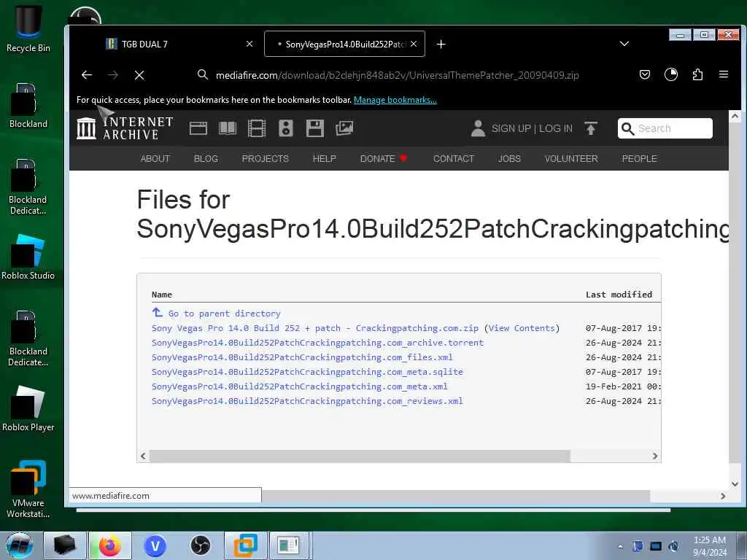Screen dimensions: 747x560
Task: Click the View Contents link
Action: pos(522,328)
